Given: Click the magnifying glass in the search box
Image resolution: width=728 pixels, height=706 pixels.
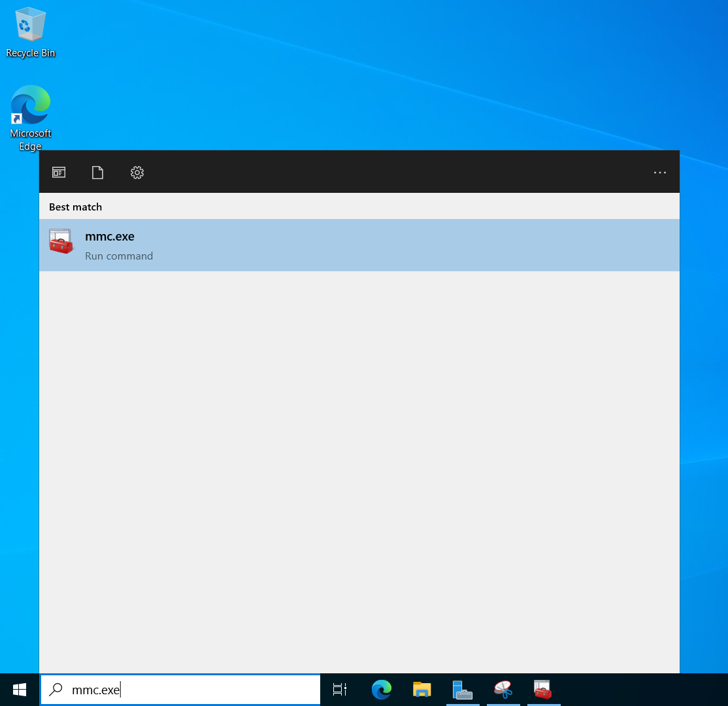Looking at the screenshot, I should [56, 690].
